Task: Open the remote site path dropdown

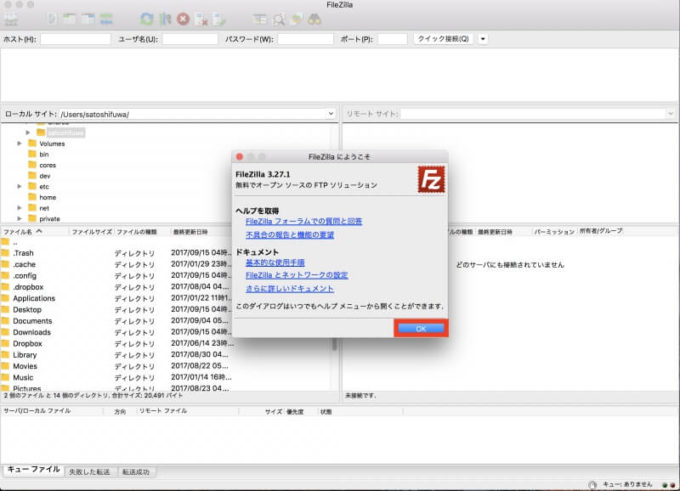Action: coord(670,114)
